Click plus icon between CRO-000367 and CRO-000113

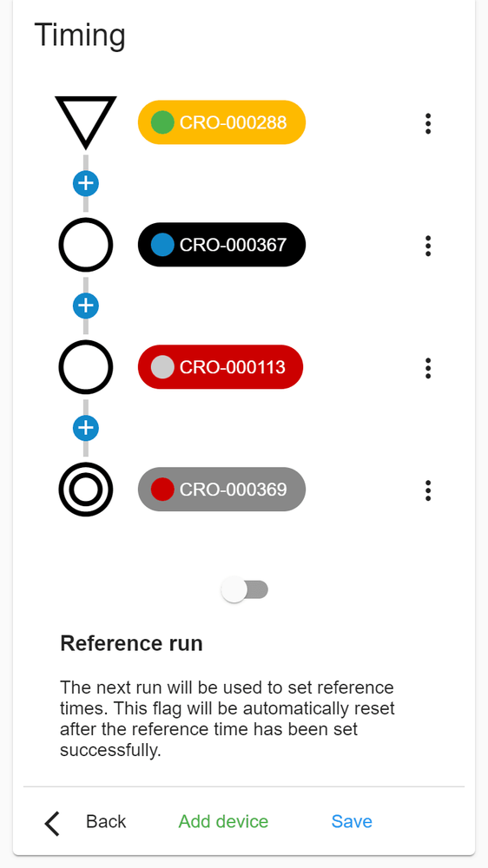[x=86, y=306]
